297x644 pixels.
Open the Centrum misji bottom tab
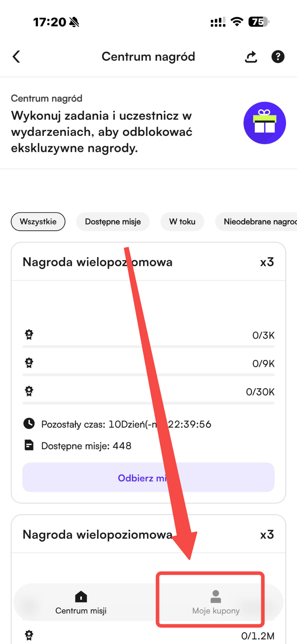81,602
